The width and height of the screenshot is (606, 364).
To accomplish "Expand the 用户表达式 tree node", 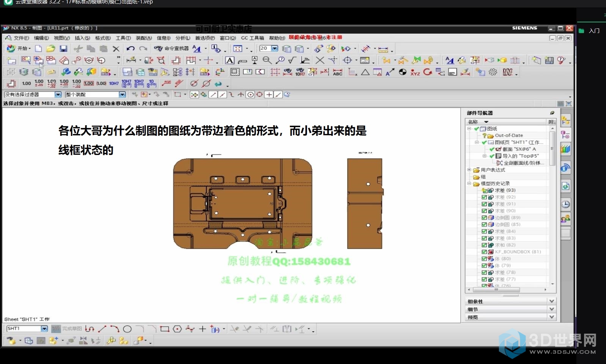I will click(469, 170).
